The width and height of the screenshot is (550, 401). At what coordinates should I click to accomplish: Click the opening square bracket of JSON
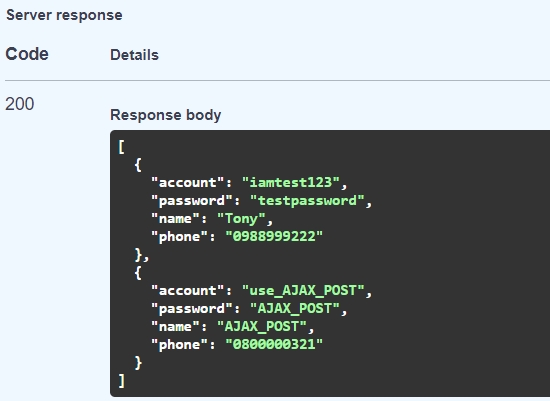121,147
